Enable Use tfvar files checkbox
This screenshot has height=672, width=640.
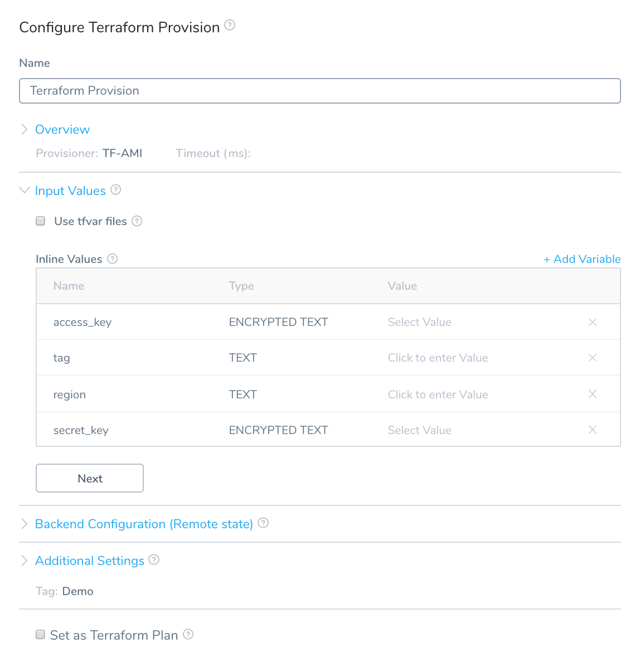tap(41, 221)
